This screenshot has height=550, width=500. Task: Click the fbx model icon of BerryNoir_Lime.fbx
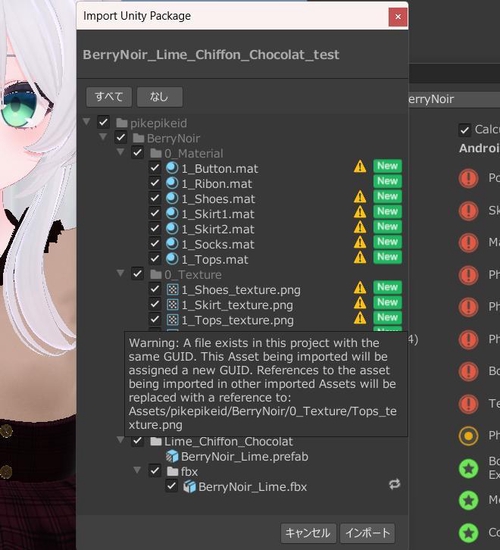[189, 487]
